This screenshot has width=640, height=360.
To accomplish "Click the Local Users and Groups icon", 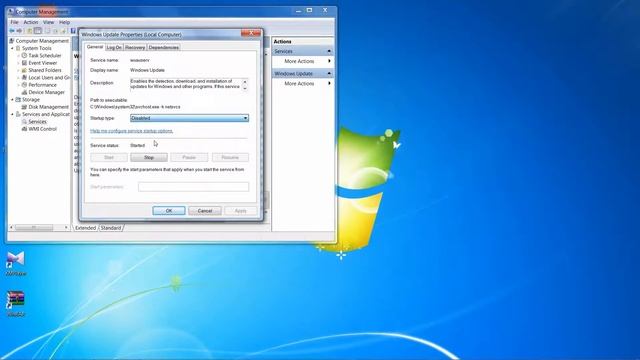I will pos(24,78).
